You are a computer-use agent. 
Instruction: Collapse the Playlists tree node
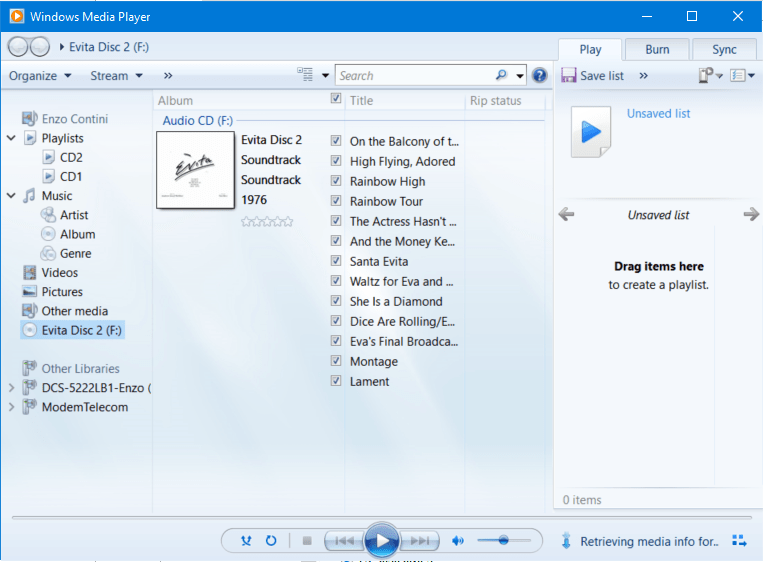tap(11, 138)
